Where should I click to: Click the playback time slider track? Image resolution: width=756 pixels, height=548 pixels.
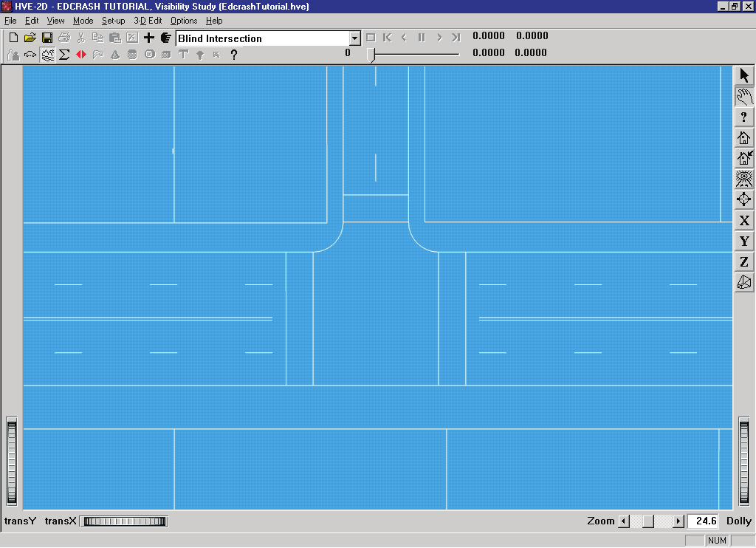tap(414, 55)
